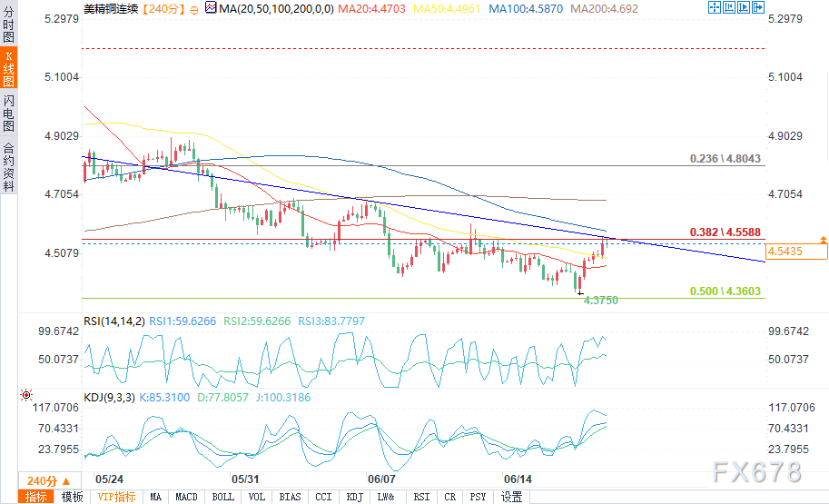The image size is (829, 504).
Task: Click the 0.500 \ 4.3603 Fibonacci label
Action: (x=725, y=292)
